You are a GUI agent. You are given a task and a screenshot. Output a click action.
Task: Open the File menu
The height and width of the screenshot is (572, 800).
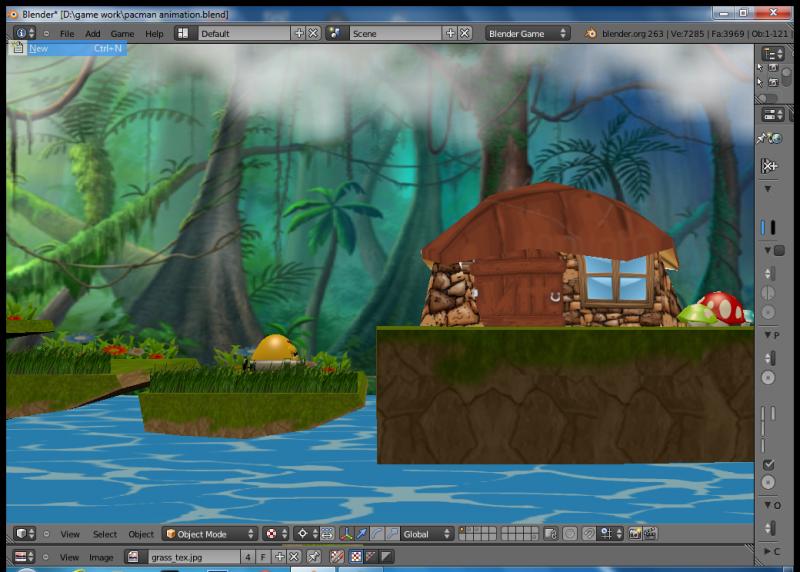pos(67,34)
